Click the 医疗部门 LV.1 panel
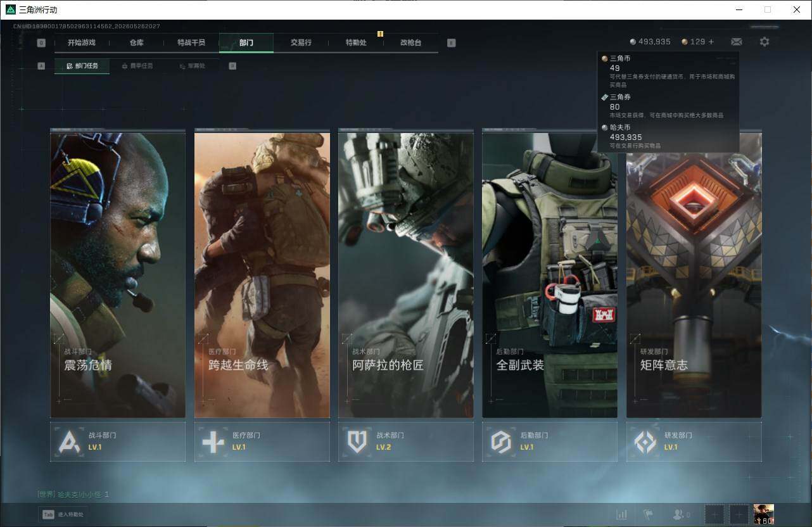This screenshot has height=527, width=812. coord(262,441)
